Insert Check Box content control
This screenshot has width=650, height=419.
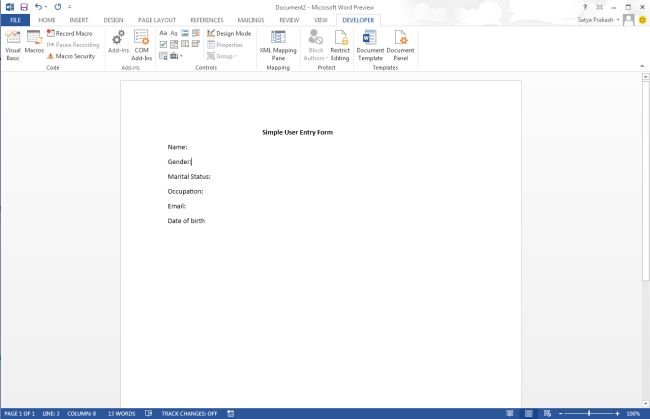pyautogui.click(x=163, y=44)
